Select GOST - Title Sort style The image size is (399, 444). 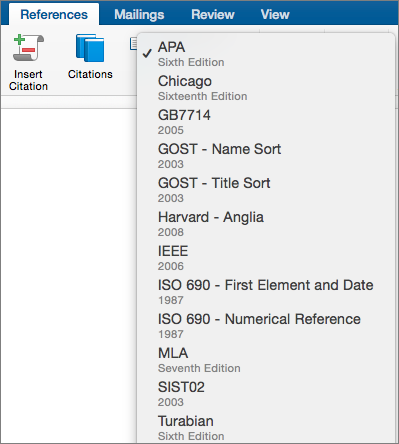(266, 190)
